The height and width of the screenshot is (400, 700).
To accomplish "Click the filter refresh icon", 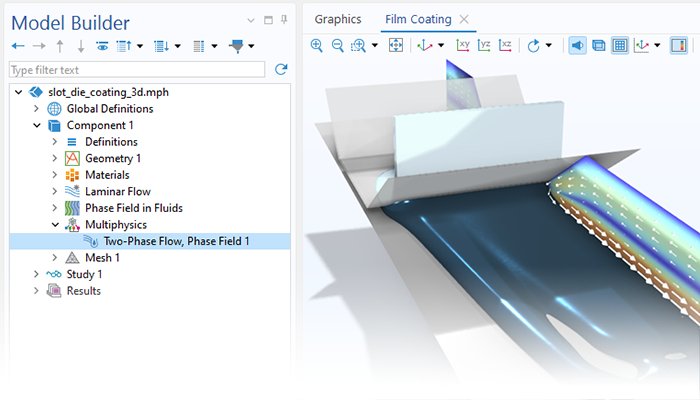I will (281, 69).
